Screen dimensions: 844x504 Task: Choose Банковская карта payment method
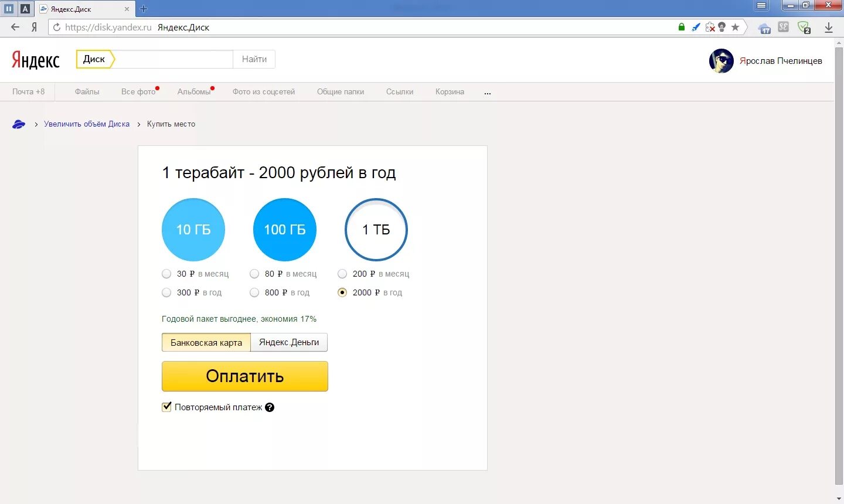coord(206,342)
